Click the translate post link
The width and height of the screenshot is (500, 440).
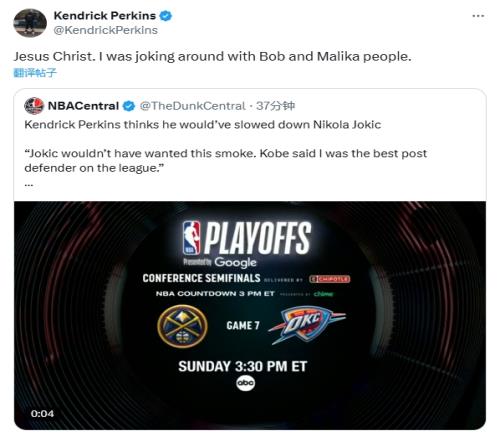(x=35, y=72)
